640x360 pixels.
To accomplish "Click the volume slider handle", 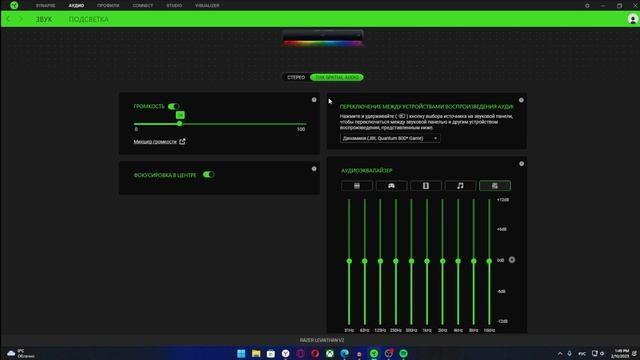I will tap(180, 123).
